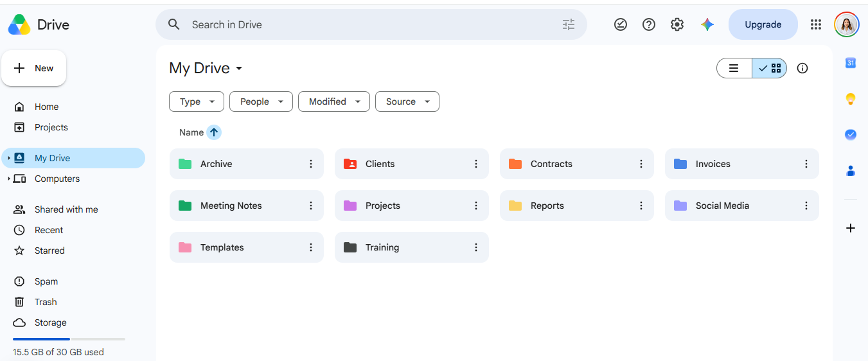The width and height of the screenshot is (868, 361).
Task: Switch to list layout view
Action: point(734,68)
